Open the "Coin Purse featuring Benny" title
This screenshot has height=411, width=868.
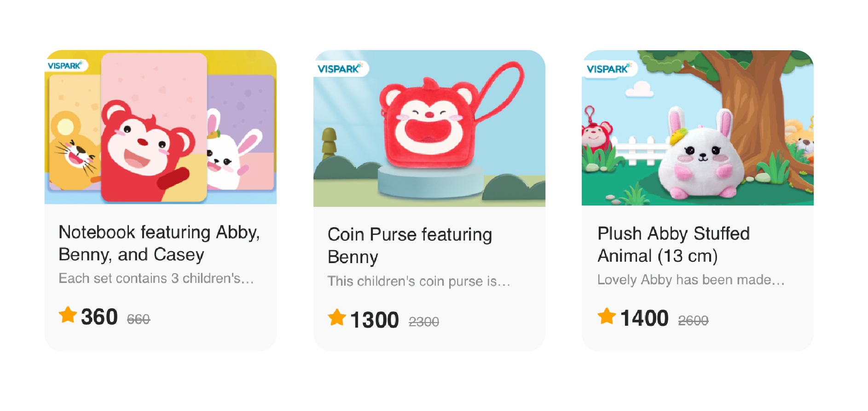(x=410, y=246)
